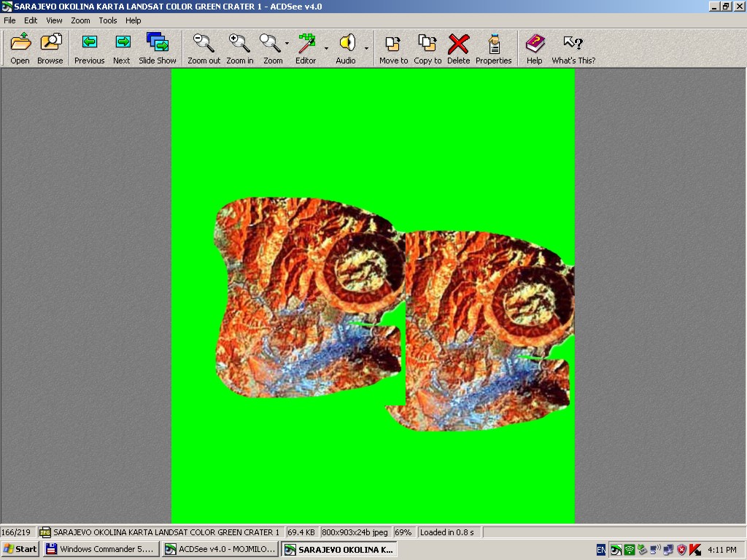Open the Help book icon
The width and height of the screenshot is (747, 560).
535,49
